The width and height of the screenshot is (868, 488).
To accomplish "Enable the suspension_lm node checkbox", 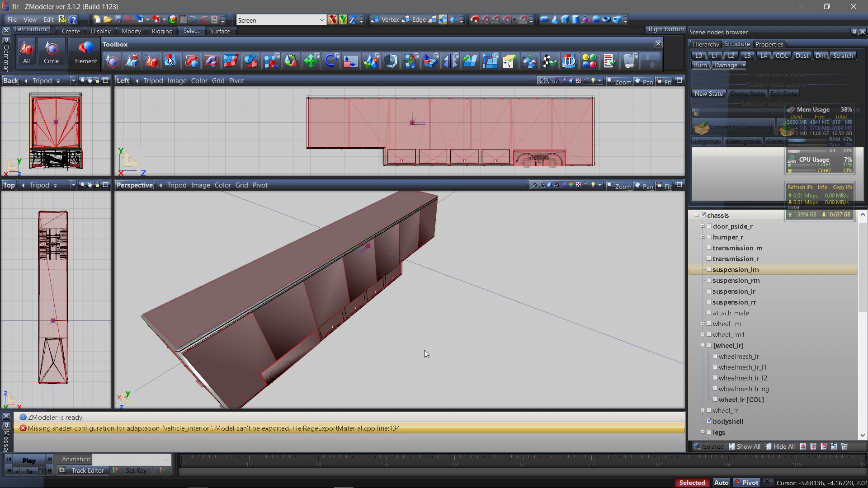I will click(x=709, y=269).
